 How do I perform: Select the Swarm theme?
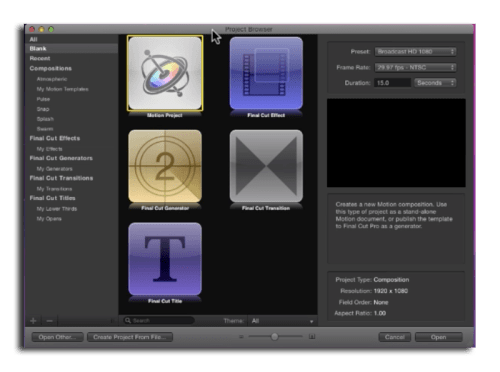point(45,129)
